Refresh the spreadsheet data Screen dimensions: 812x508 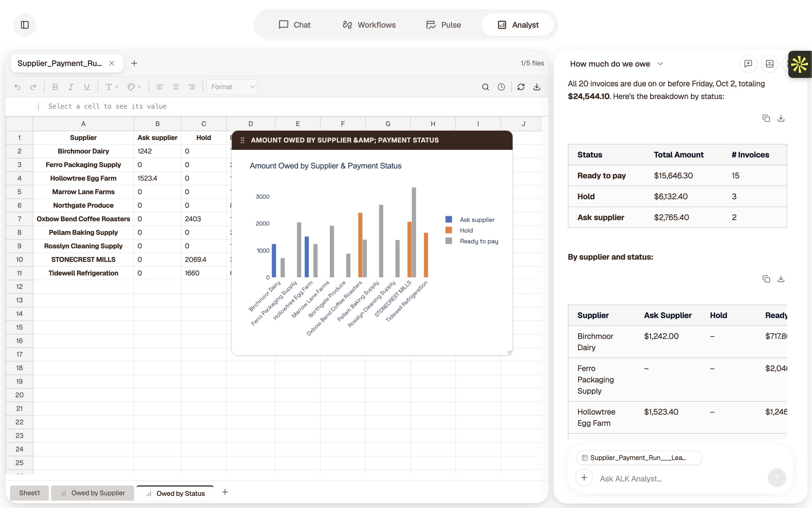[521, 87]
